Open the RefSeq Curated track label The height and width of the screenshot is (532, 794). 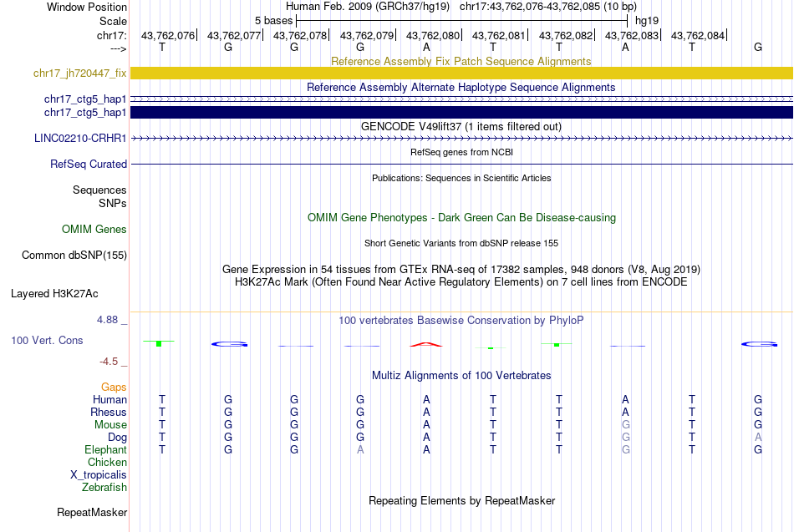89,164
